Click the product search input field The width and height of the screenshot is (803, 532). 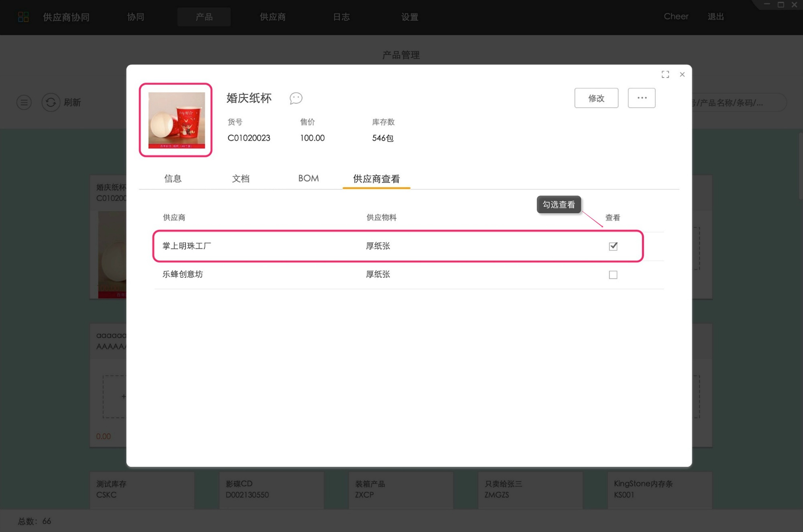739,103
